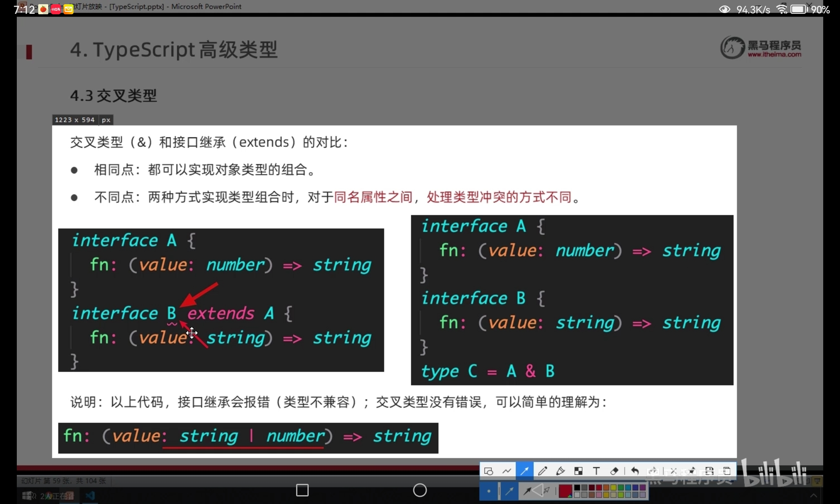
Task: Choose the small dot line thickness
Action: point(488,491)
